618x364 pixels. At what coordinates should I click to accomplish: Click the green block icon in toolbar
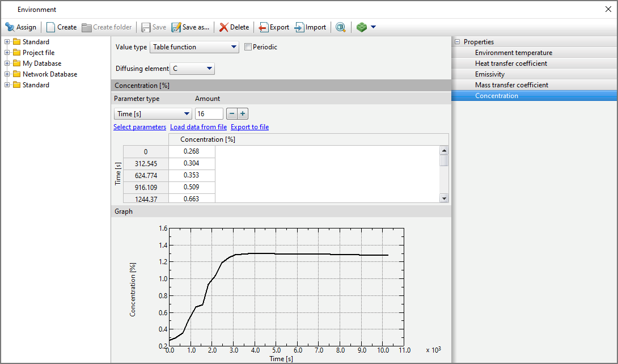[362, 27]
